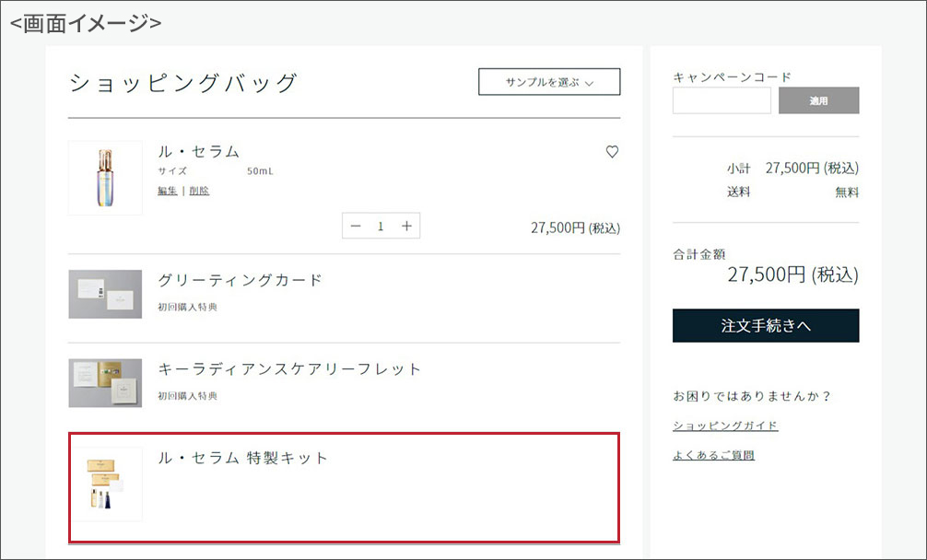Select the ル・セラム product name
The width and height of the screenshot is (927, 560).
(x=199, y=152)
